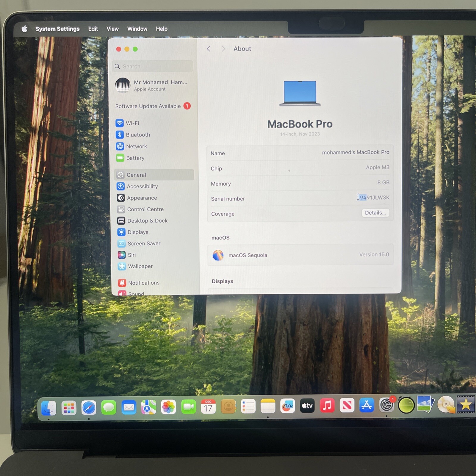The width and height of the screenshot is (476, 476).
Task: Open the green round app in Dock
Action: 406,405
